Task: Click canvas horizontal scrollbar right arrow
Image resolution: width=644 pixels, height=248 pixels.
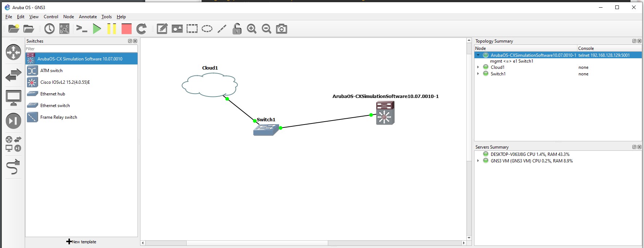Action: pyautogui.click(x=464, y=243)
